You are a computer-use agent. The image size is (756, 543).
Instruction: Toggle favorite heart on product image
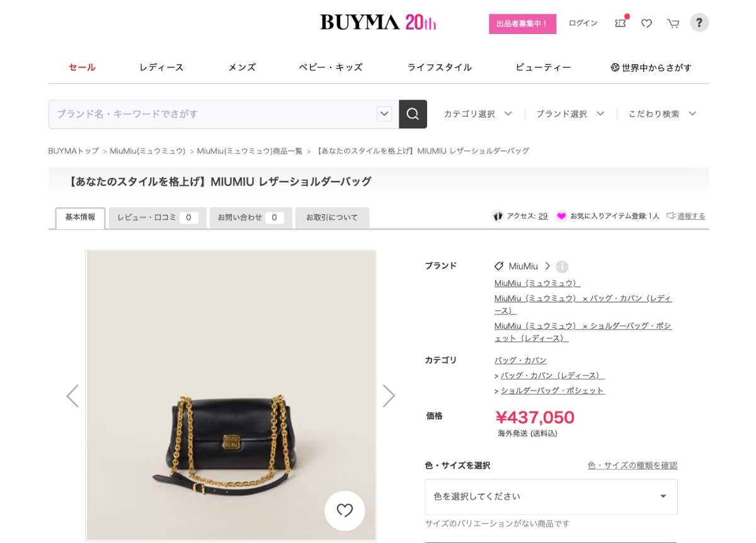tap(345, 510)
